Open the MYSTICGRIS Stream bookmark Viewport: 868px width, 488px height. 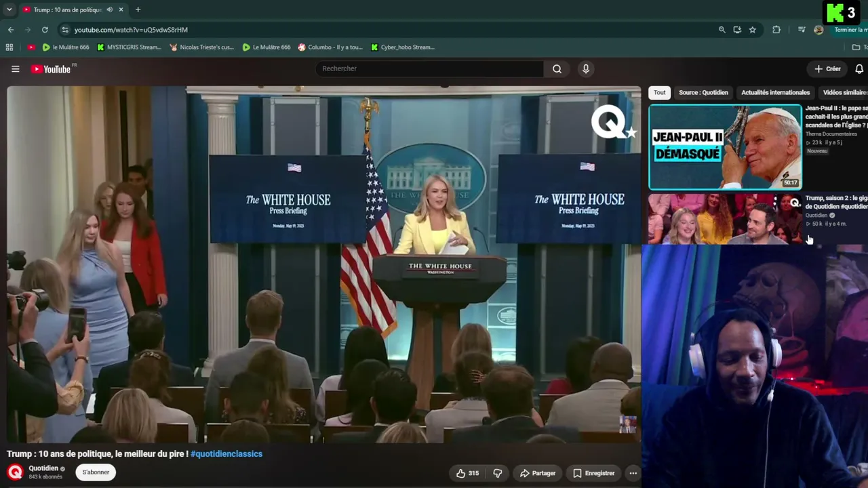pos(129,47)
